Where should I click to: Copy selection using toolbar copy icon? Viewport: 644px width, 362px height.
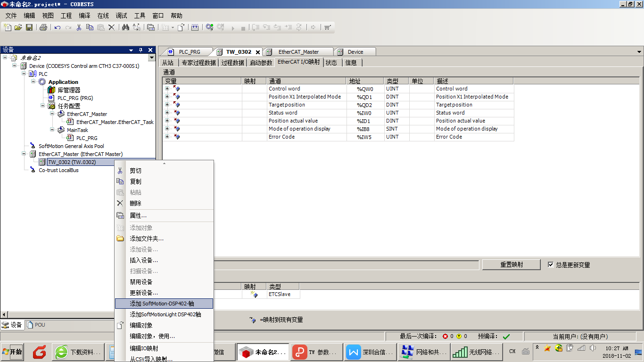90,27
